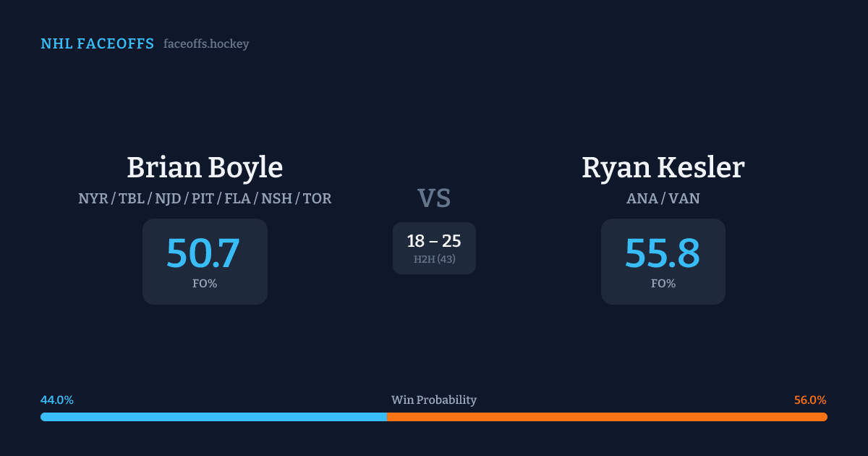Click the 44.0% win probability value
Screen dimensions: 868x456
point(57,400)
